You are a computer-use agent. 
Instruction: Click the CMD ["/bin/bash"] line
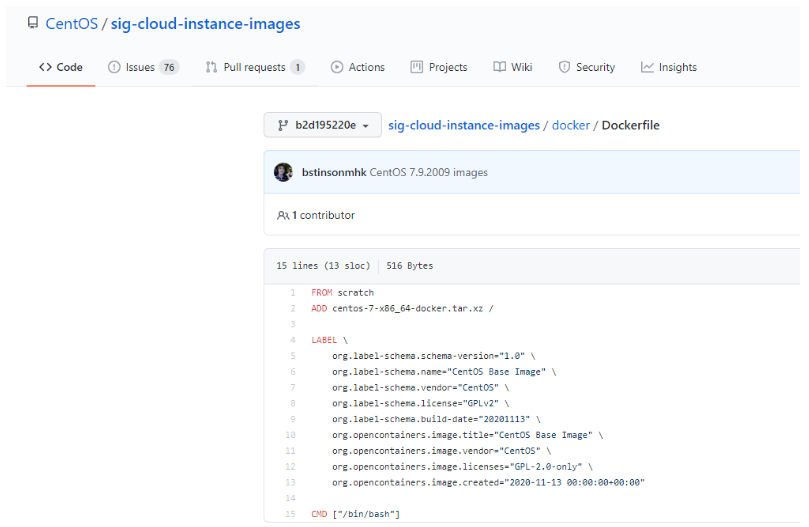(355, 514)
